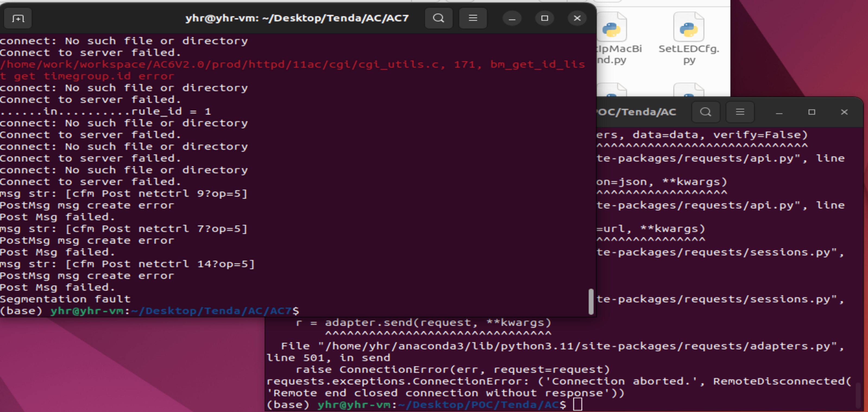Close the AC7 terminal window

click(577, 18)
